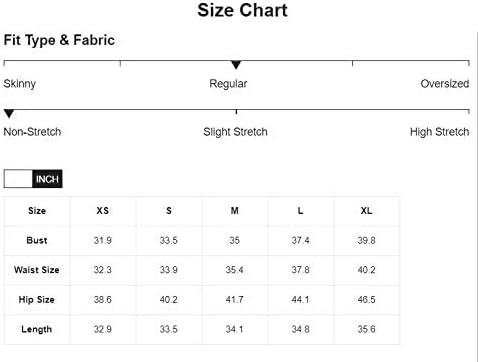Viewport: 478px width, 362px height.
Task: Click the Waist Size row label
Action: (37, 270)
